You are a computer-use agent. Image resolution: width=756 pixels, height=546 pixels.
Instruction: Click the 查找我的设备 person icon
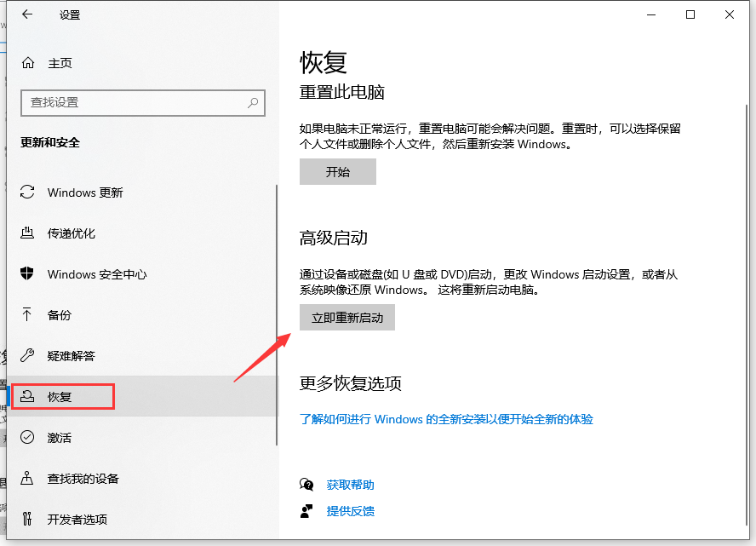click(x=27, y=478)
